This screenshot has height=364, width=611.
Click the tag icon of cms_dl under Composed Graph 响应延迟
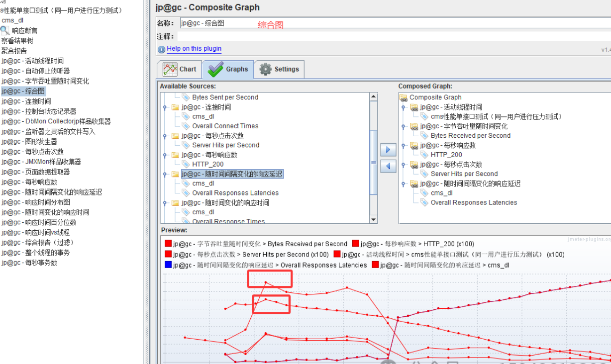424,193
